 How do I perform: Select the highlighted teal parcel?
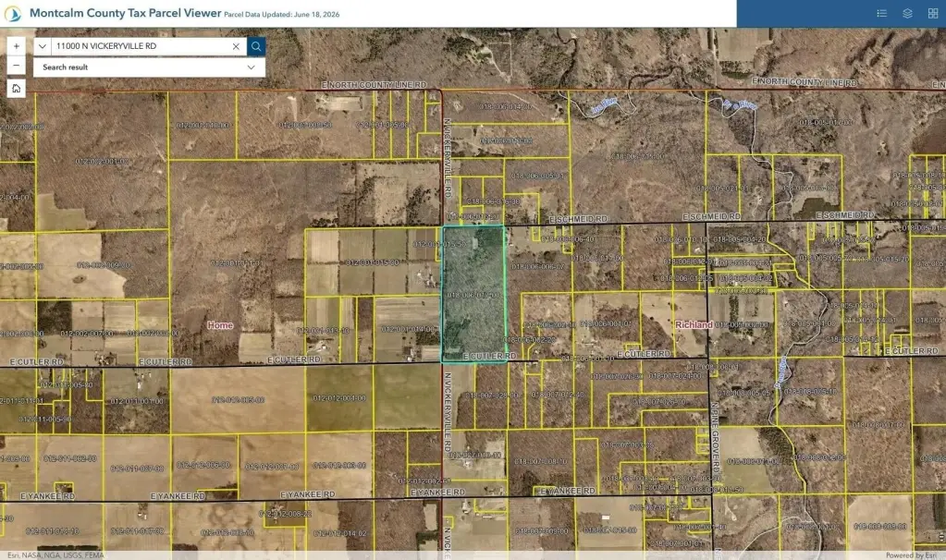473,294
